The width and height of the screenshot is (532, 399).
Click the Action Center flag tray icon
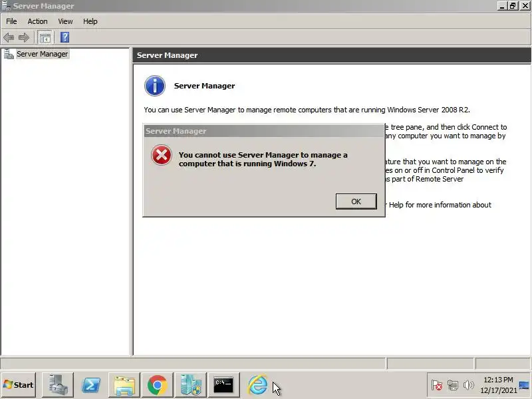tap(437, 385)
